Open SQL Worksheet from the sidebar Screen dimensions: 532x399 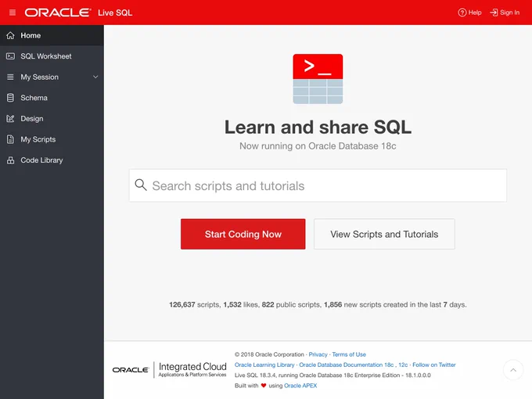52,56
